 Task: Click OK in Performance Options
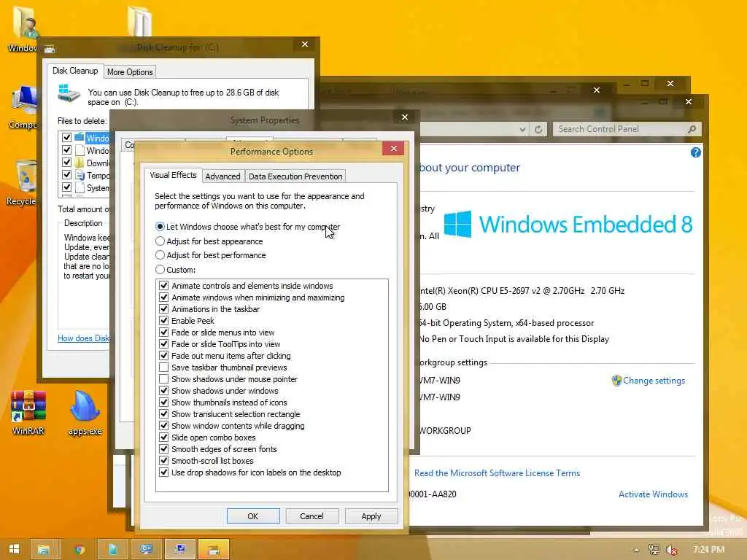[253, 516]
